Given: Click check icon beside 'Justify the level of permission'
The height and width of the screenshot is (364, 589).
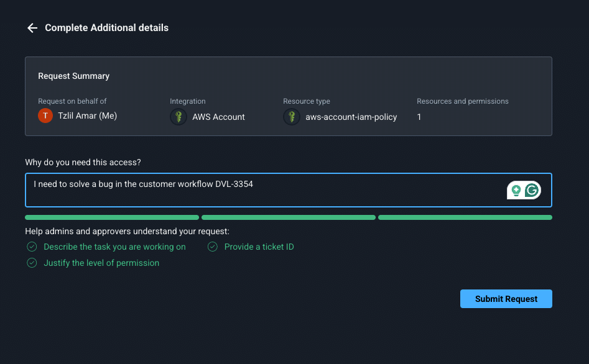Looking at the screenshot, I should [32, 263].
